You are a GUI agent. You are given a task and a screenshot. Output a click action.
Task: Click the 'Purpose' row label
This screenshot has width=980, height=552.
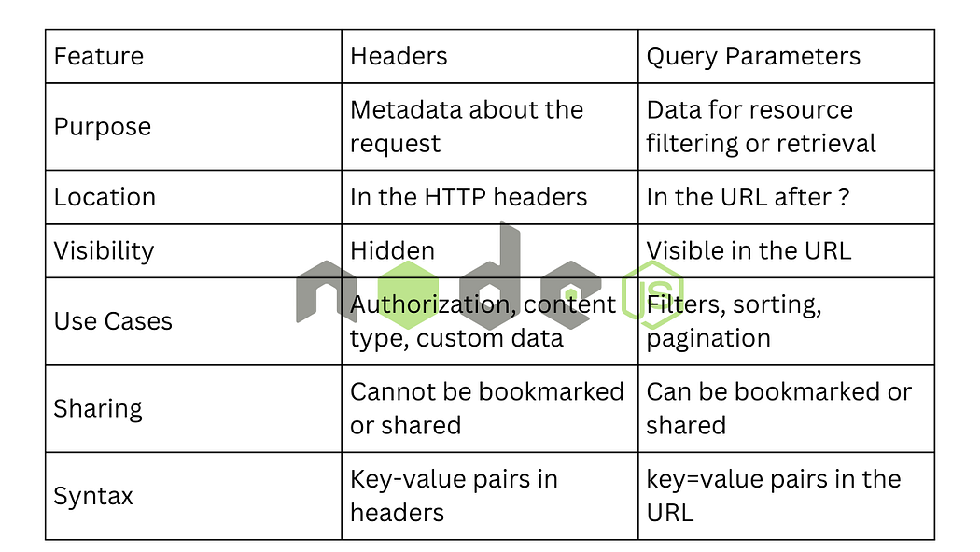(x=103, y=127)
